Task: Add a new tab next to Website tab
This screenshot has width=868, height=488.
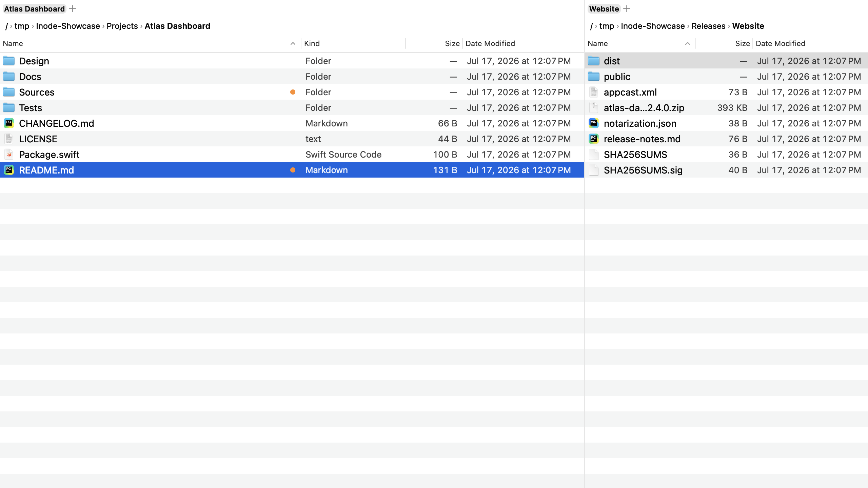Action: 627,9
